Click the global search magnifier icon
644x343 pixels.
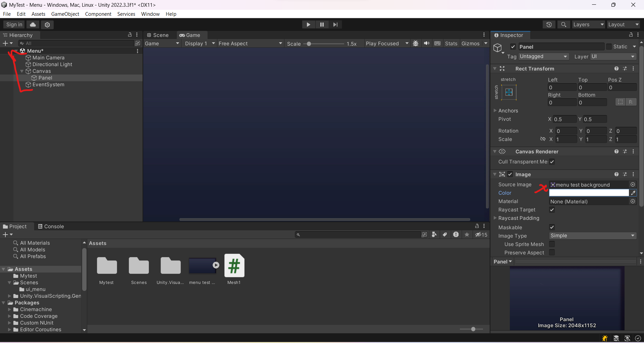tap(564, 24)
